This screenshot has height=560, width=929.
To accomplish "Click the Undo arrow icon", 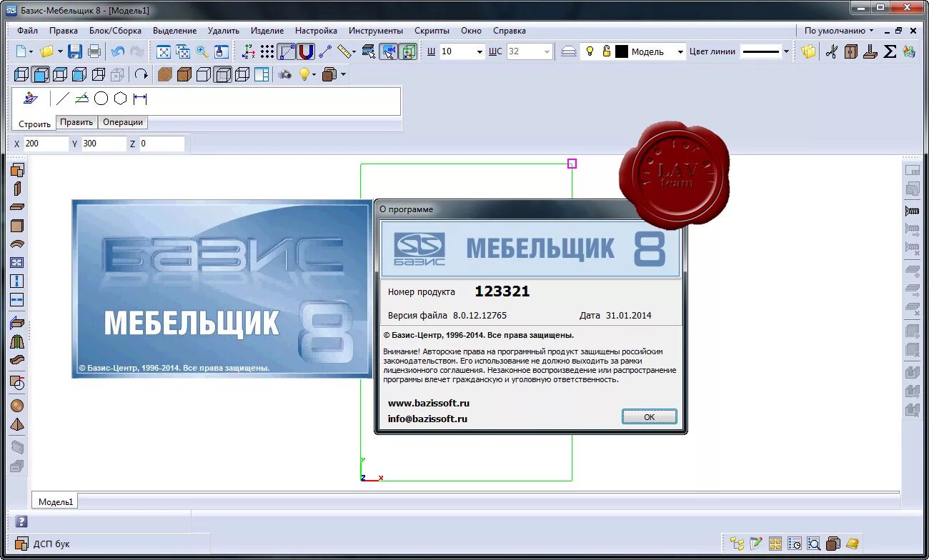I will [x=118, y=51].
